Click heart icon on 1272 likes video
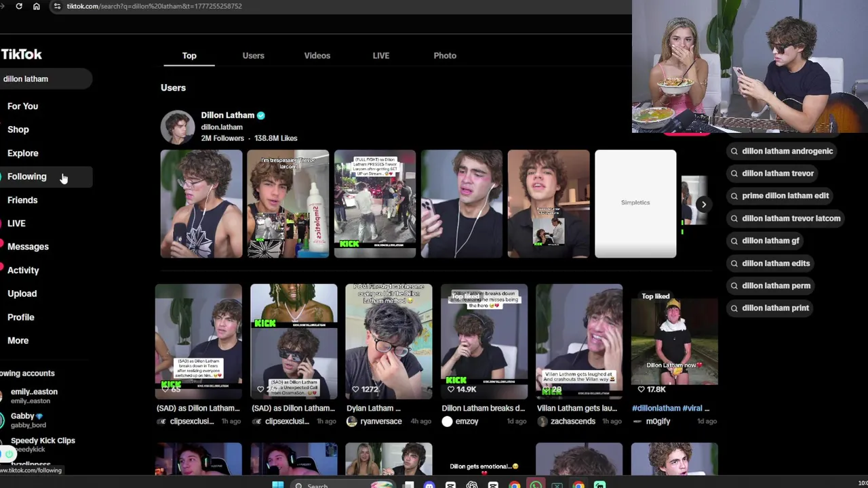The height and width of the screenshot is (488, 868). [x=355, y=389]
